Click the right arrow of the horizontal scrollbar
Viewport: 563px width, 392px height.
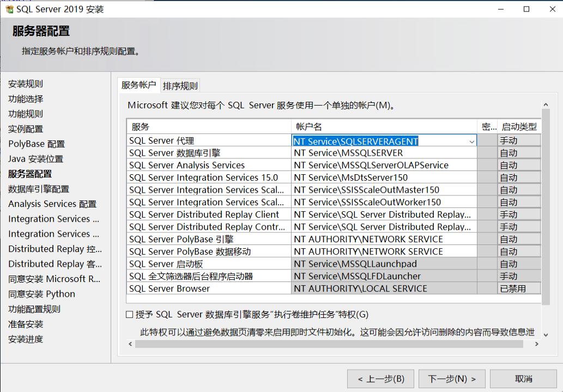[x=537, y=344]
